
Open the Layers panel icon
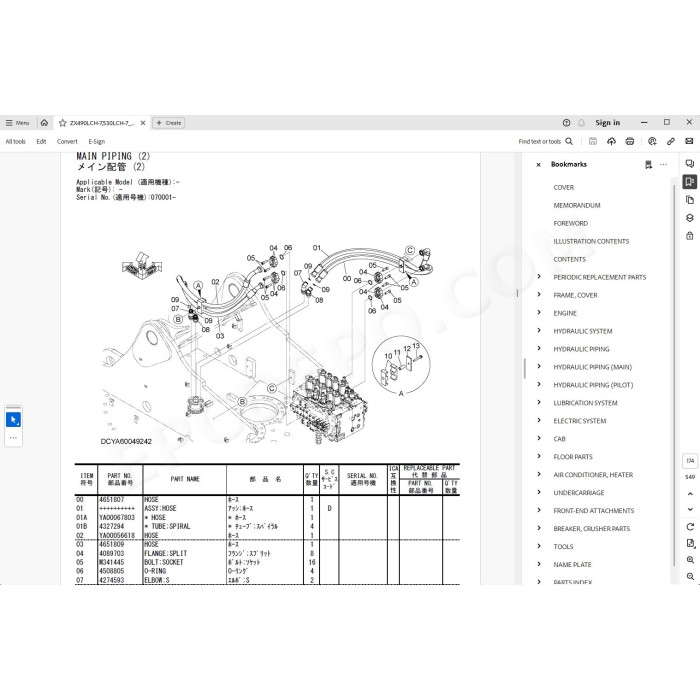[690, 218]
